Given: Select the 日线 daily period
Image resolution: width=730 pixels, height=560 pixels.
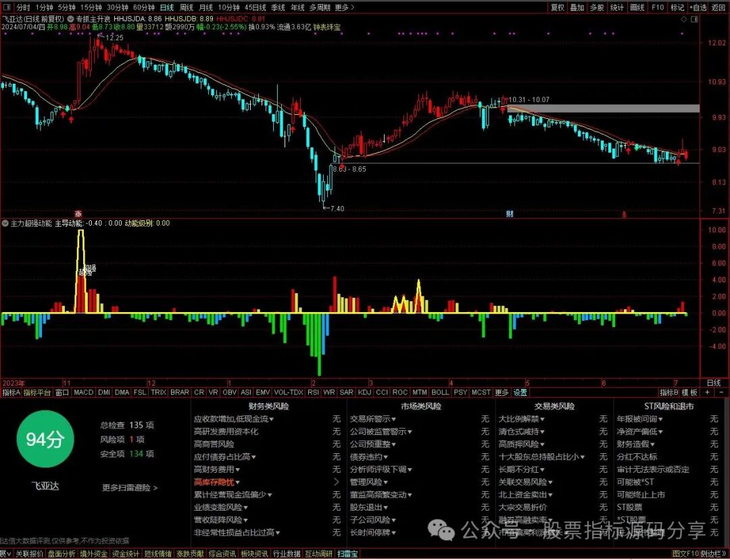Looking at the screenshot, I should pyautogui.click(x=167, y=7).
